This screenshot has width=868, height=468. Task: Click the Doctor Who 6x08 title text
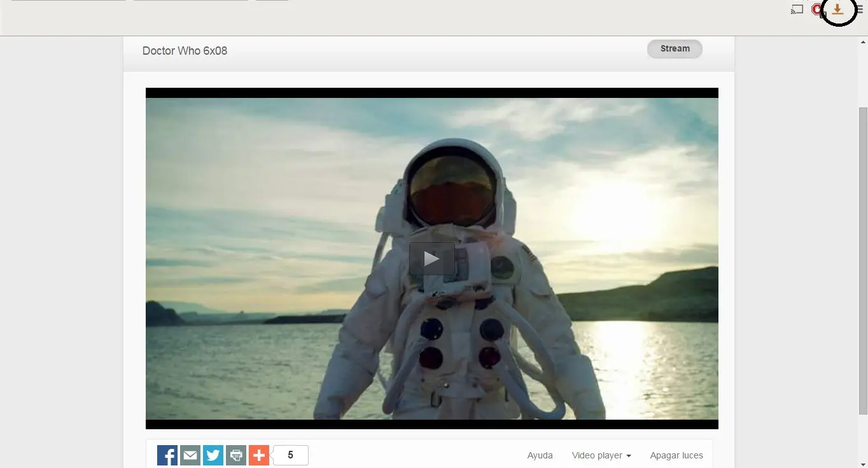point(185,51)
